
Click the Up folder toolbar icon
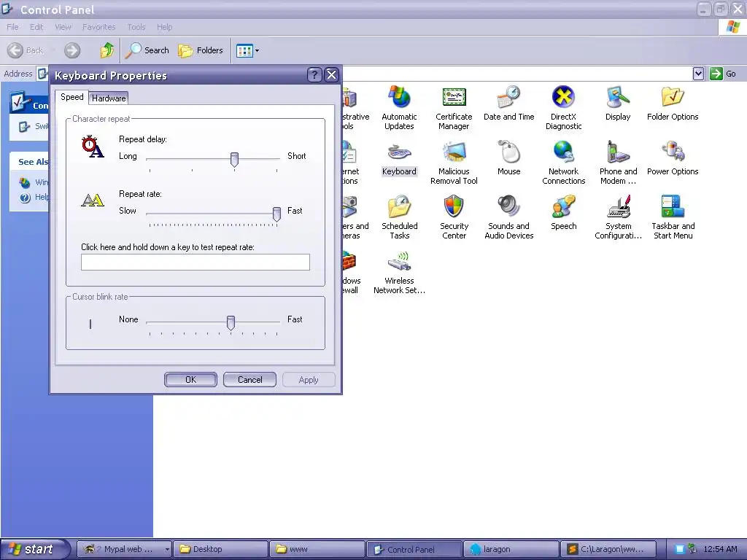tap(107, 50)
